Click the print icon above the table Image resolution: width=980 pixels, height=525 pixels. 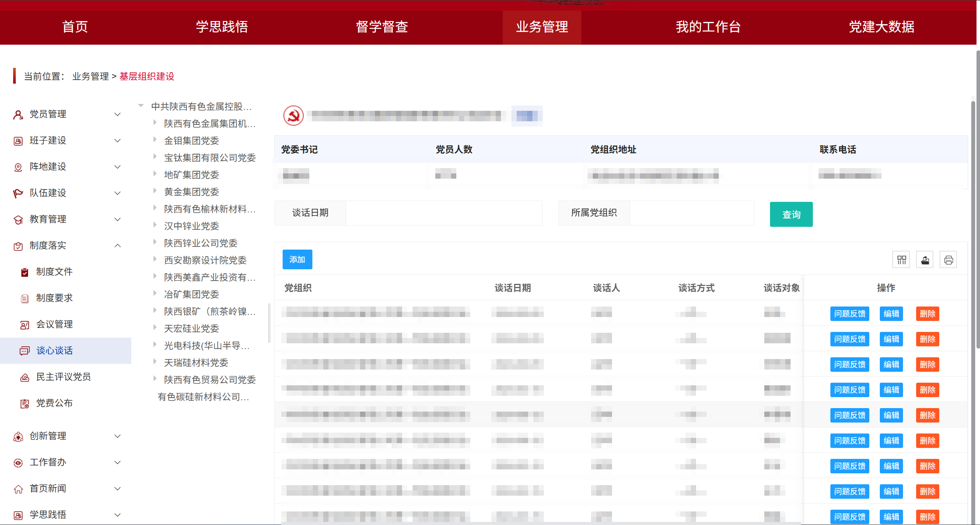(x=948, y=259)
